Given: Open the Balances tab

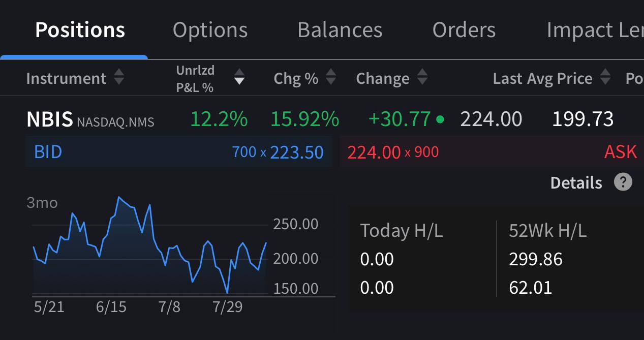Looking at the screenshot, I should click(x=340, y=30).
